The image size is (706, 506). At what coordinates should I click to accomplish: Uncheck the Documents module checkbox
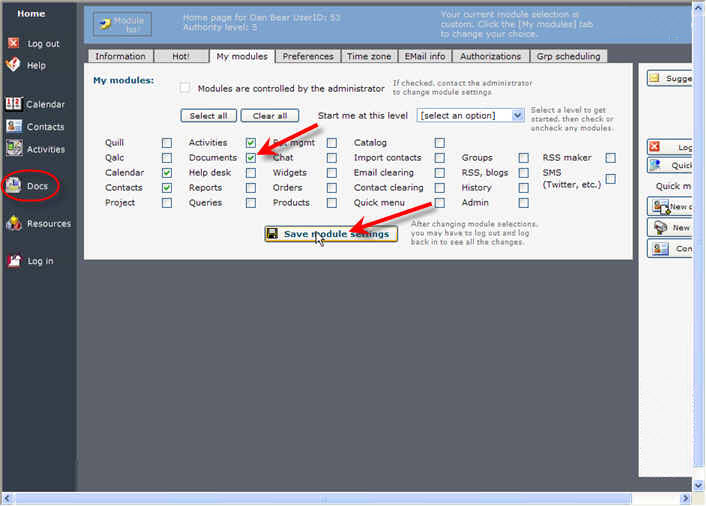[251, 158]
